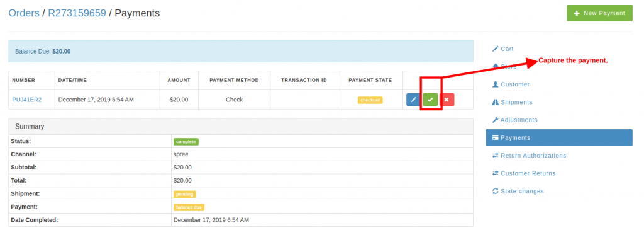Edit payment PUJ41ER2 with pencil icon
Image resolution: width=644 pixels, height=247 pixels.
(414, 100)
